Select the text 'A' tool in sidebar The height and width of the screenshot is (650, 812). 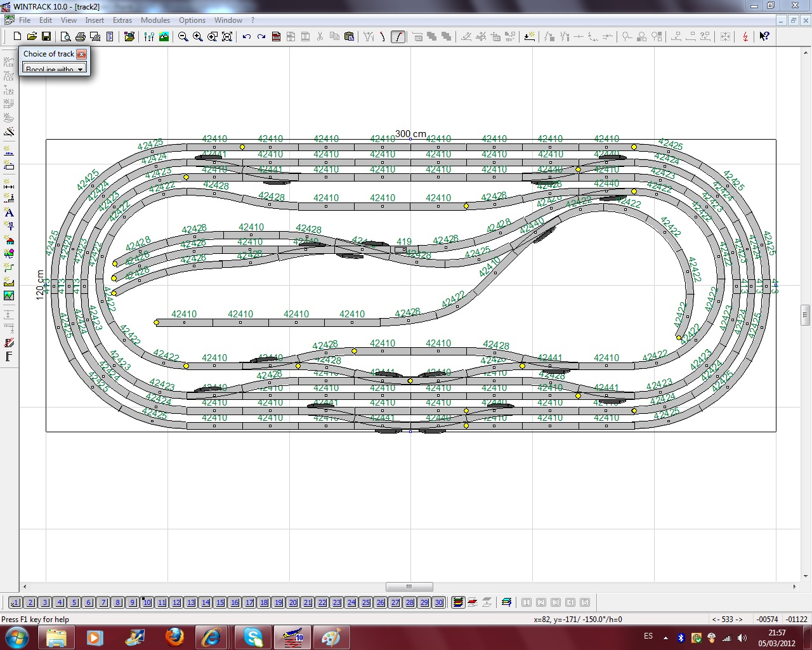(9, 213)
